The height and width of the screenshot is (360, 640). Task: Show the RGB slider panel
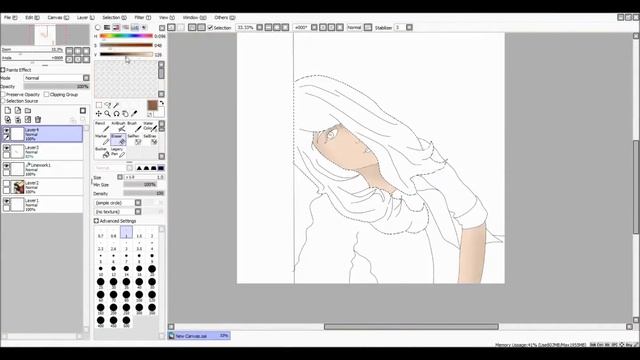(x=107, y=27)
